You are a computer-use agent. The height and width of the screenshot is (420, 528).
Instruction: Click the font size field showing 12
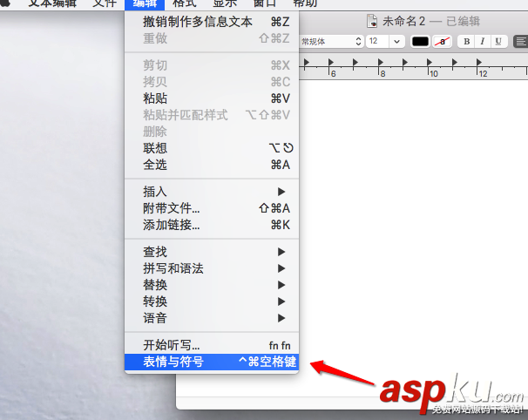tap(377, 42)
